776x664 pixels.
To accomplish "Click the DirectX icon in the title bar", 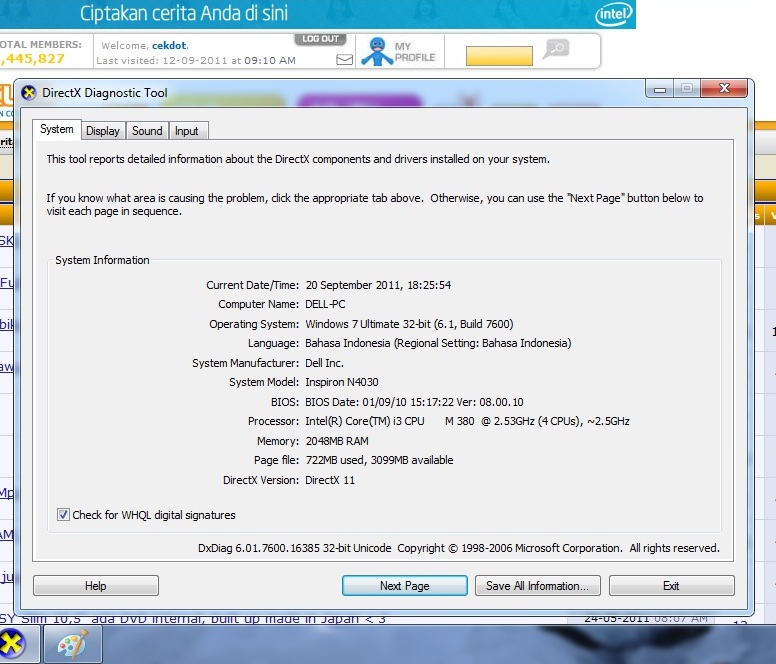I will (29, 93).
